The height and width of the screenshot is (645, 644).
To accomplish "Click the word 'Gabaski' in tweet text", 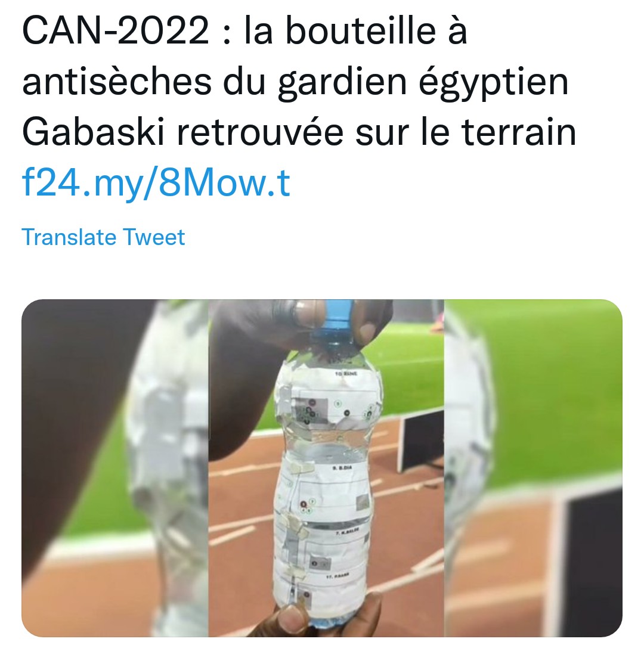I will coord(94,132).
